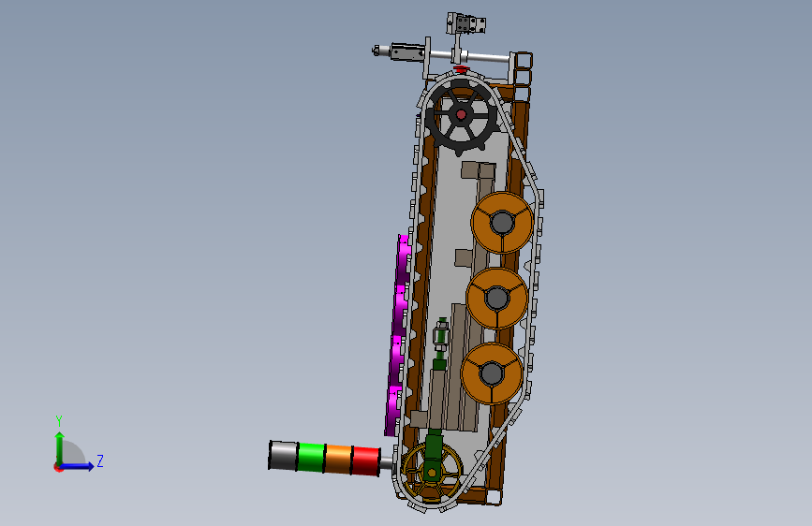812x526 pixels.
Task: Click the green Y axis of the view triad
Action: pyautogui.click(x=60, y=447)
